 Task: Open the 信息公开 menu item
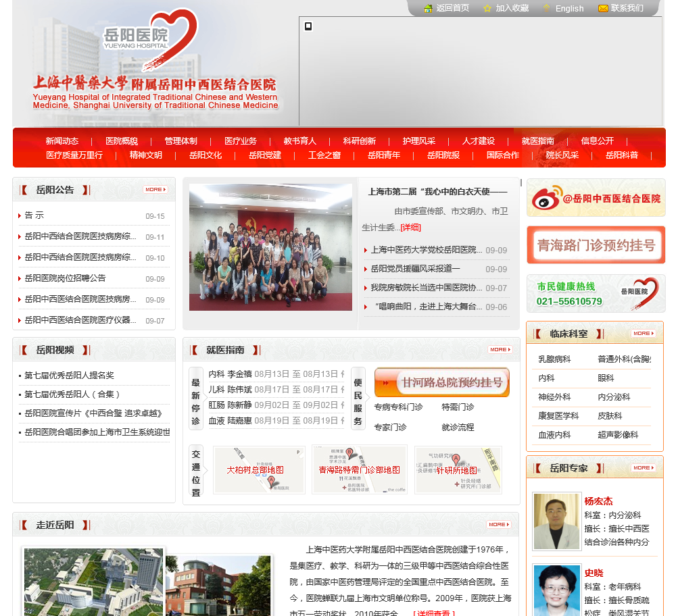coord(597,140)
